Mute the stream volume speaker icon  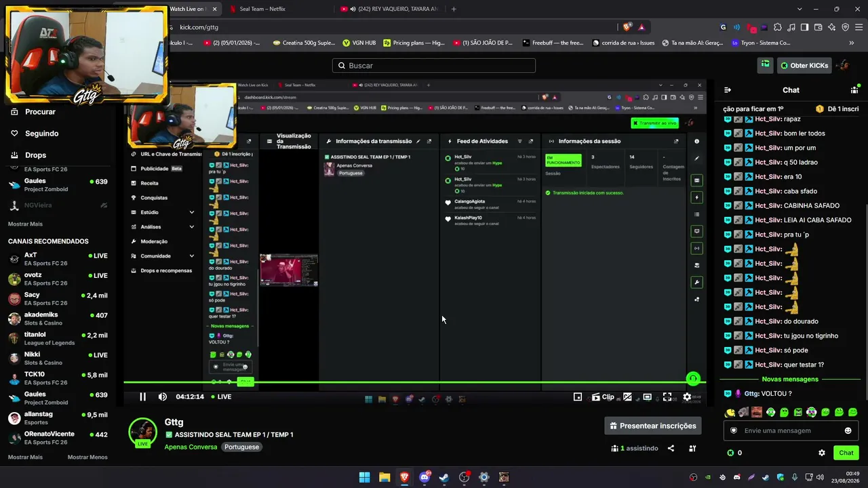click(x=162, y=396)
